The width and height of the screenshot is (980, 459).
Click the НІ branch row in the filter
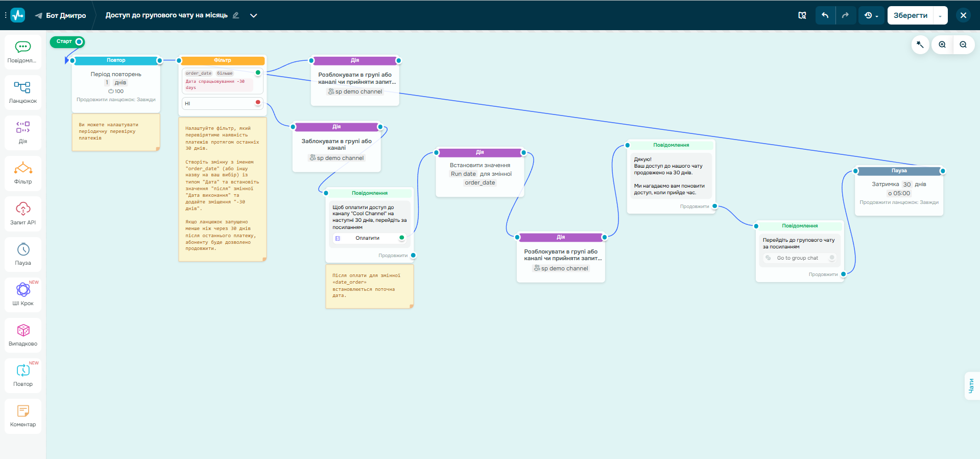[223, 103]
